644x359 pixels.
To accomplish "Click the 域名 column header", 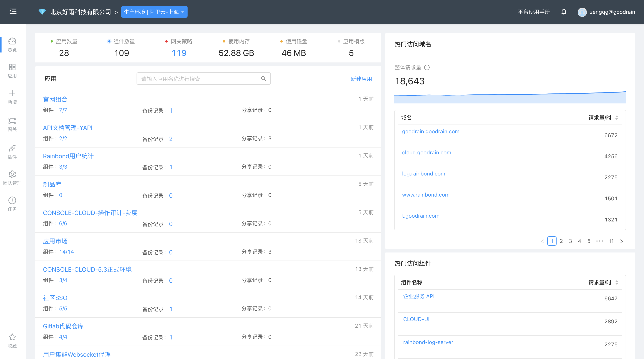I will click(406, 118).
